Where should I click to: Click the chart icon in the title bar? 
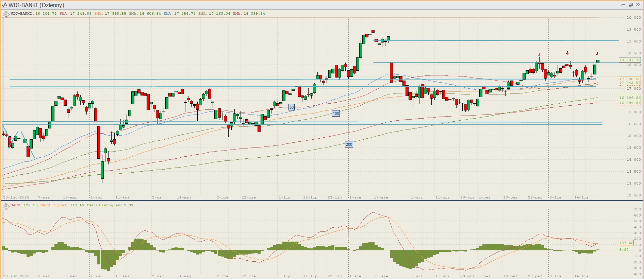coord(4,5)
